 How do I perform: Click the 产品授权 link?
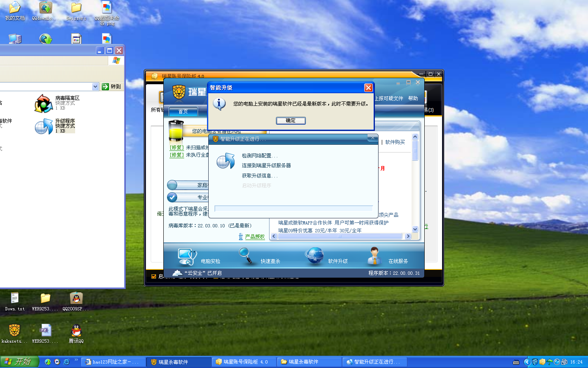coord(255,237)
